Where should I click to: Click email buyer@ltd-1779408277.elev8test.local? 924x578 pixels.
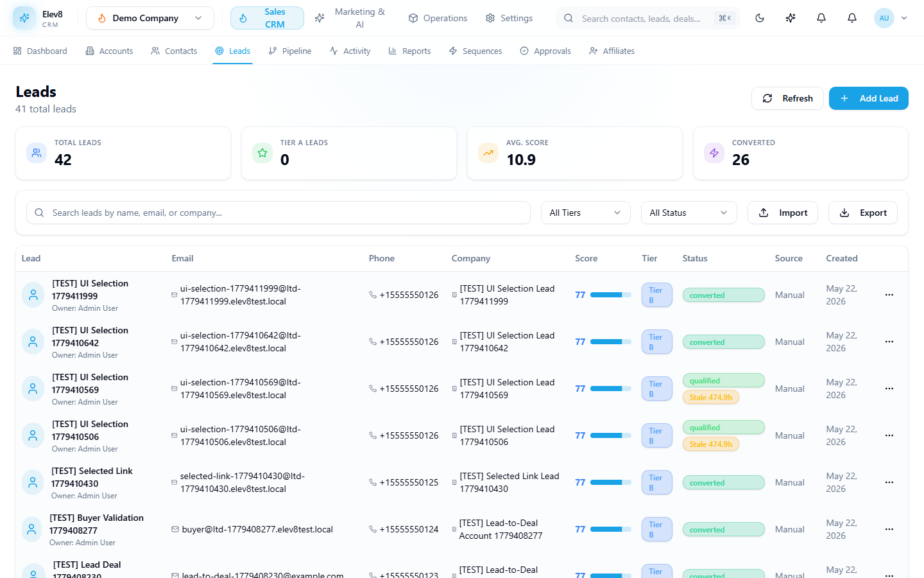(x=257, y=529)
